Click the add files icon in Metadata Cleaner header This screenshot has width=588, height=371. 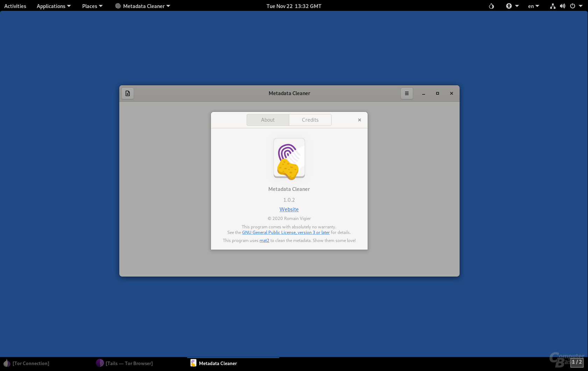point(128,93)
